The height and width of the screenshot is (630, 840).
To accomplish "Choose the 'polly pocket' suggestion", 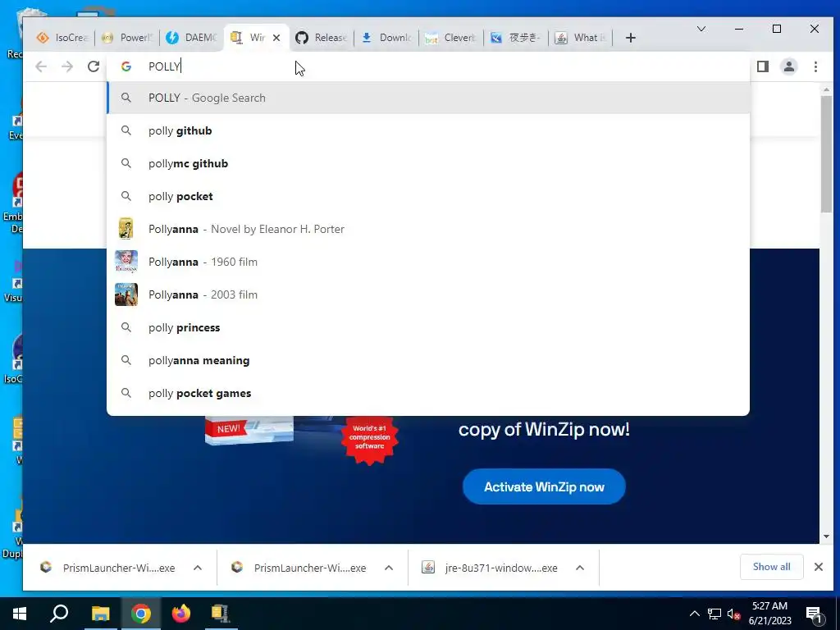I will (x=428, y=196).
